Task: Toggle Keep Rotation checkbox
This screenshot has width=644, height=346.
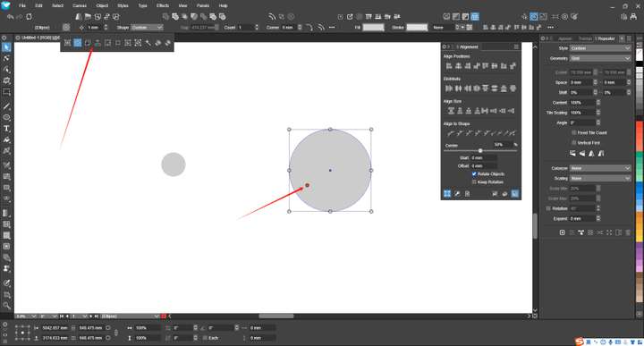Action: pyautogui.click(x=474, y=181)
